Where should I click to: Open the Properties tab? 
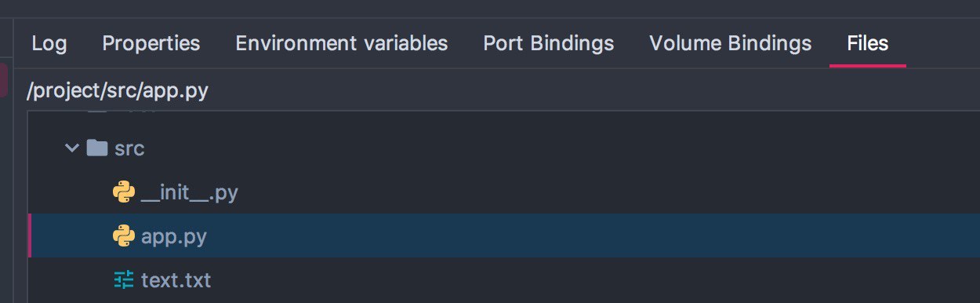pyautogui.click(x=151, y=43)
